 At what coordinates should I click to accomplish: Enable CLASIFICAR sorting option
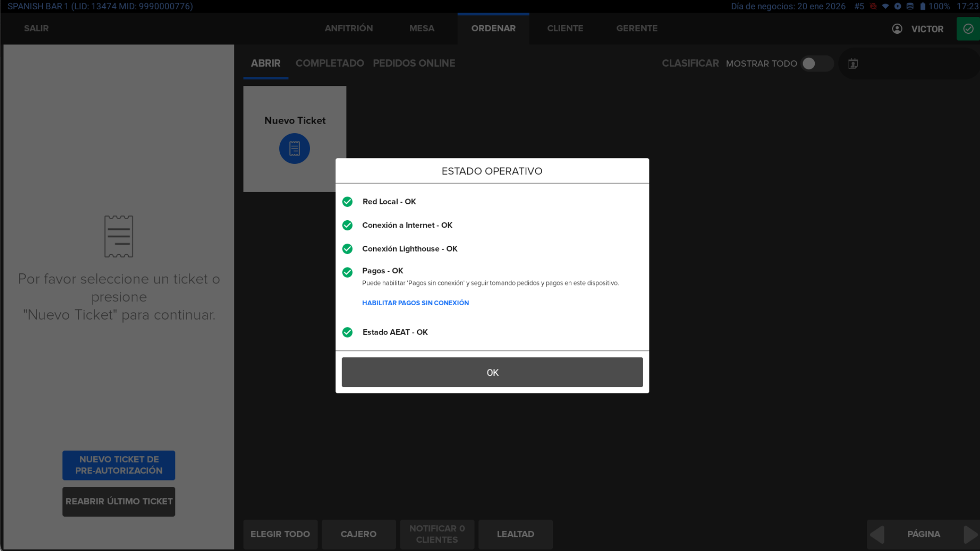(690, 63)
